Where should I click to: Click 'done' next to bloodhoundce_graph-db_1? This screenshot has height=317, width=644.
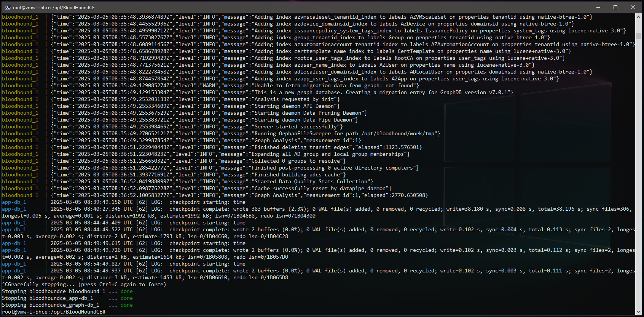tap(127, 305)
